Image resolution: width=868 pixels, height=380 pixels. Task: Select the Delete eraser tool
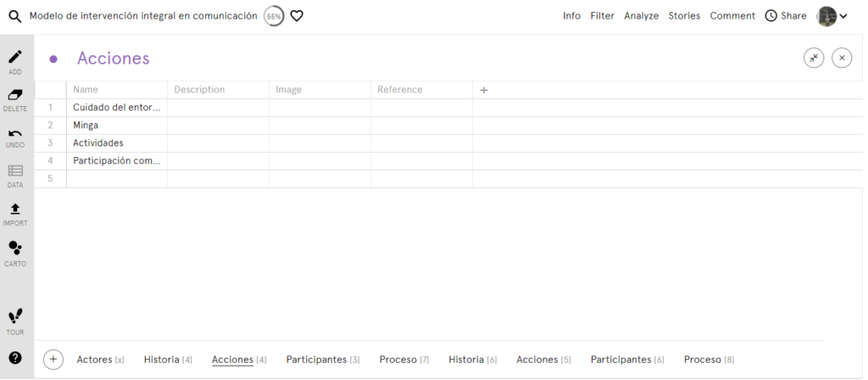tap(15, 95)
